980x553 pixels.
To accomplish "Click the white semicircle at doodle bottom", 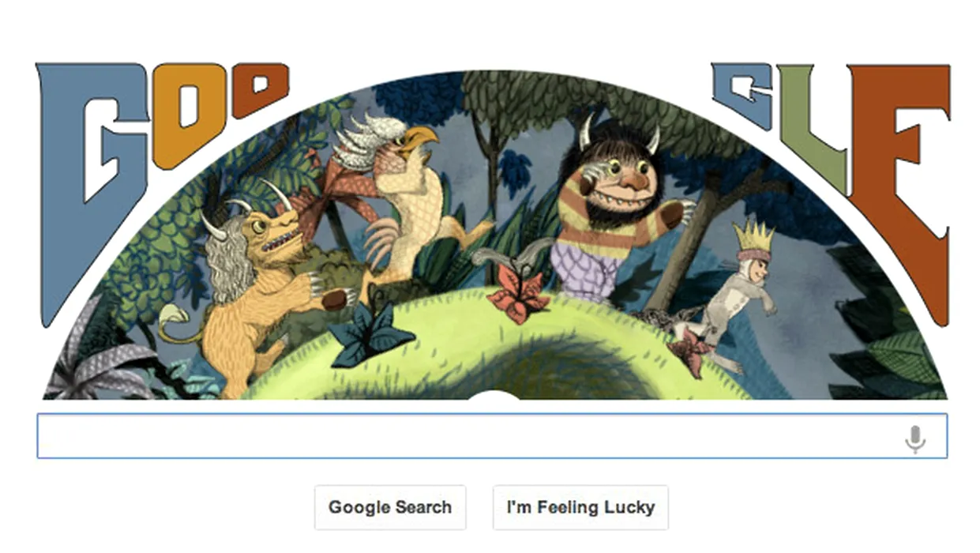I will (x=494, y=395).
